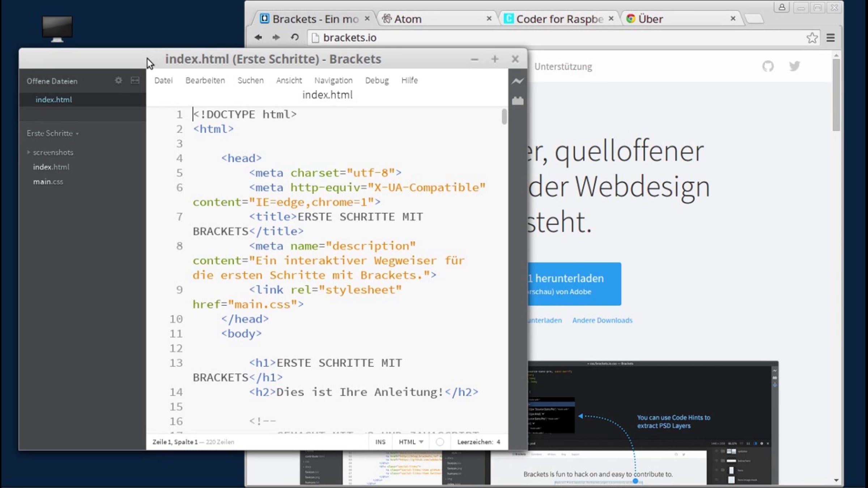The width and height of the screenshot is (868, 488).
Task: Click the split view icon in sidebar
Action: coord(135,80)
